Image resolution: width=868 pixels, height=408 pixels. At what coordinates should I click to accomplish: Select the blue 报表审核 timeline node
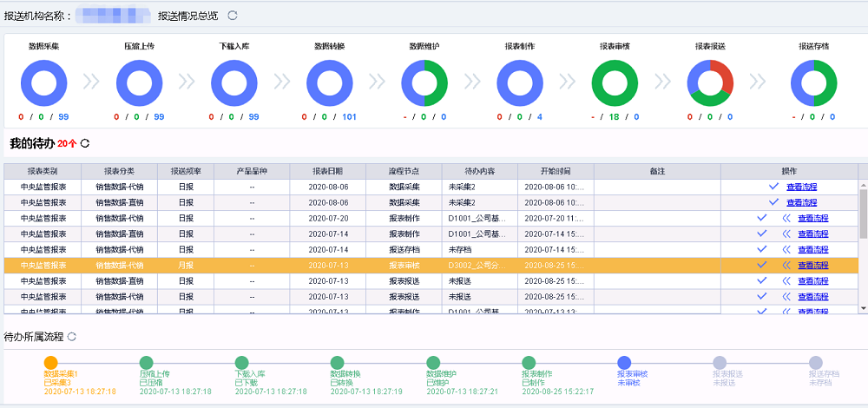coord(624,363)
